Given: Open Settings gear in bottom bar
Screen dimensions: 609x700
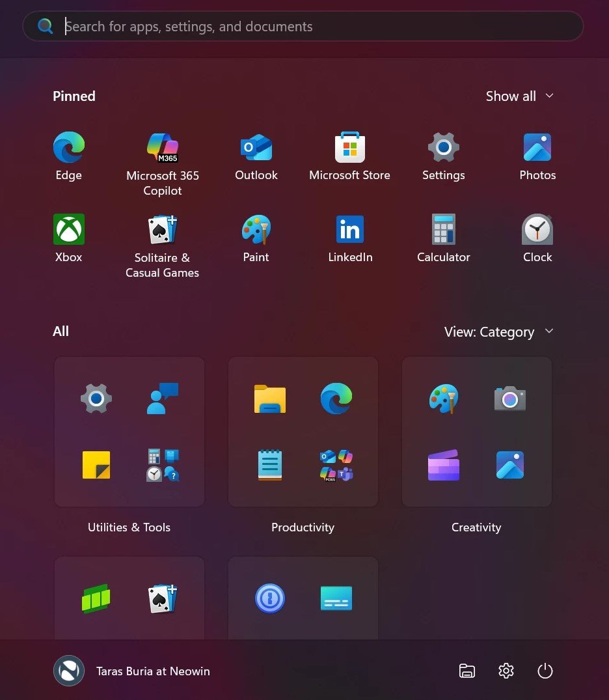Looking at the screenshot, I should tap(506, 671).
